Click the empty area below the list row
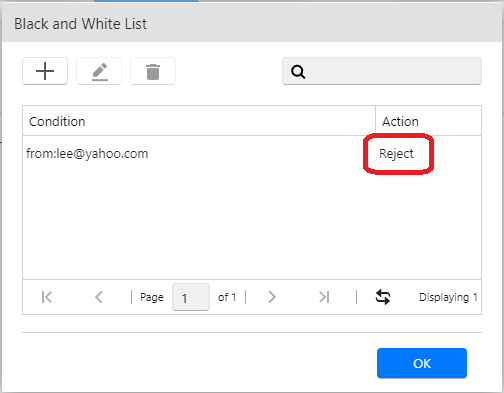 pos(252,225)
